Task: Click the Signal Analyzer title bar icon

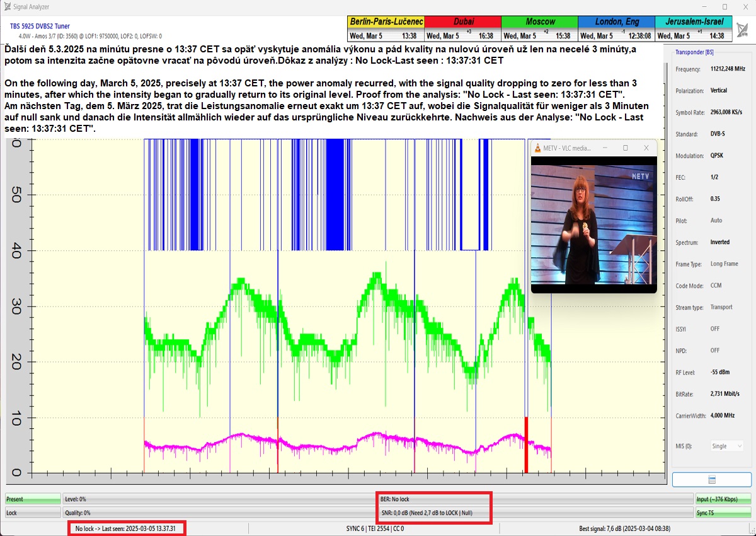Action: (x=7, y=6)
